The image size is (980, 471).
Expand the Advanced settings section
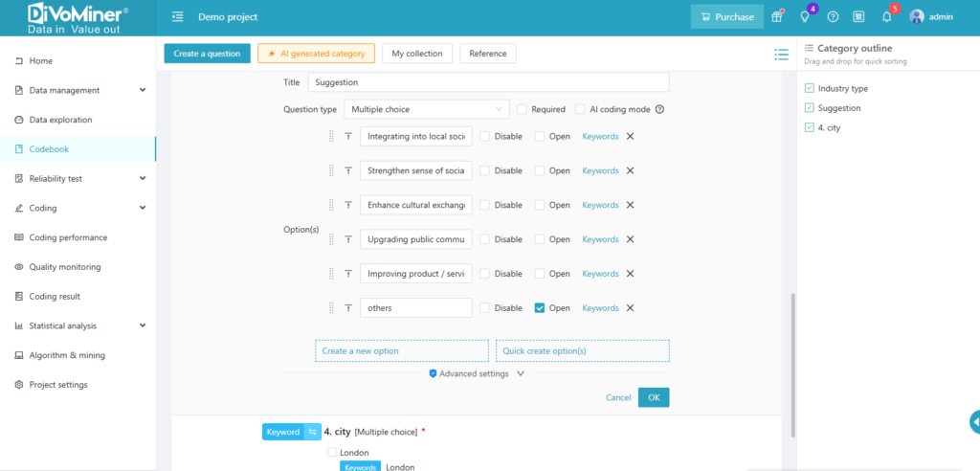(x=477, y=373)
